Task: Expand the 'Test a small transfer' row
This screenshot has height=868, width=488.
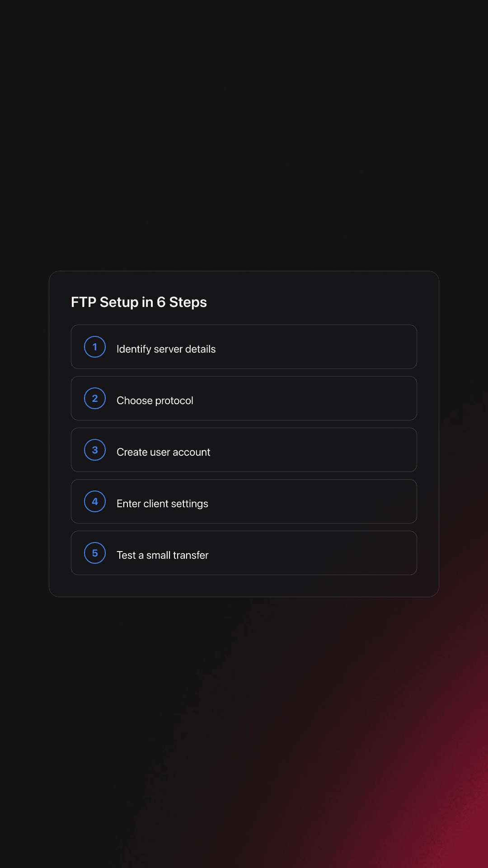Action: point(244,553)
